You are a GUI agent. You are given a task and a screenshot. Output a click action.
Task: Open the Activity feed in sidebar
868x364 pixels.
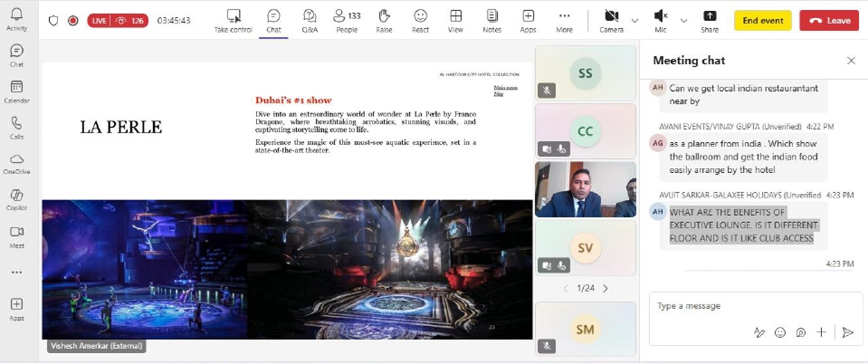coord(17,20)
